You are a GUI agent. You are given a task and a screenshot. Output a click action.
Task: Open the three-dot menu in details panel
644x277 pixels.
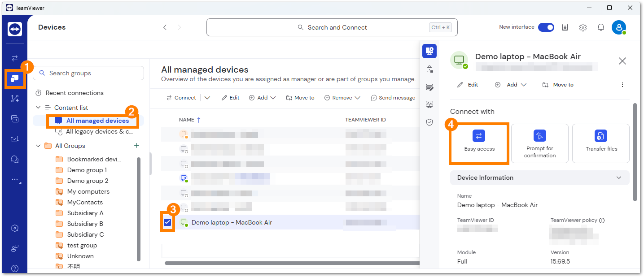[x=622, y=85]
